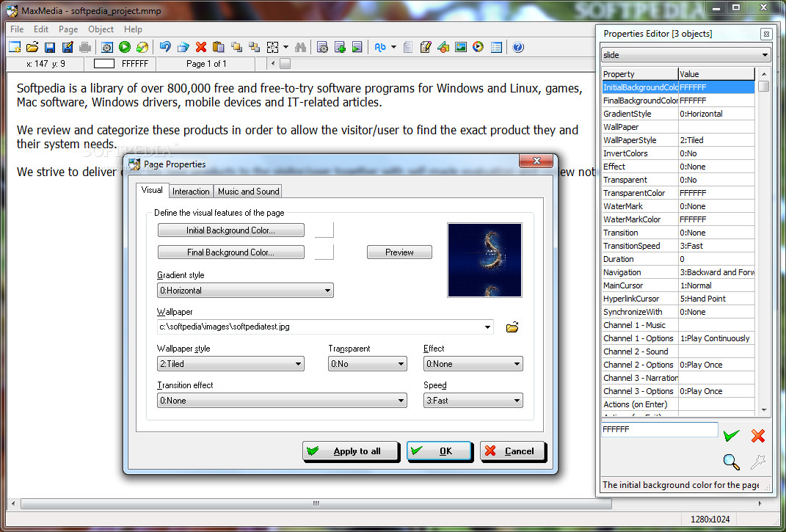Open the File menu
This screenshot has height=532, width=786.
[x=17, y=29]
